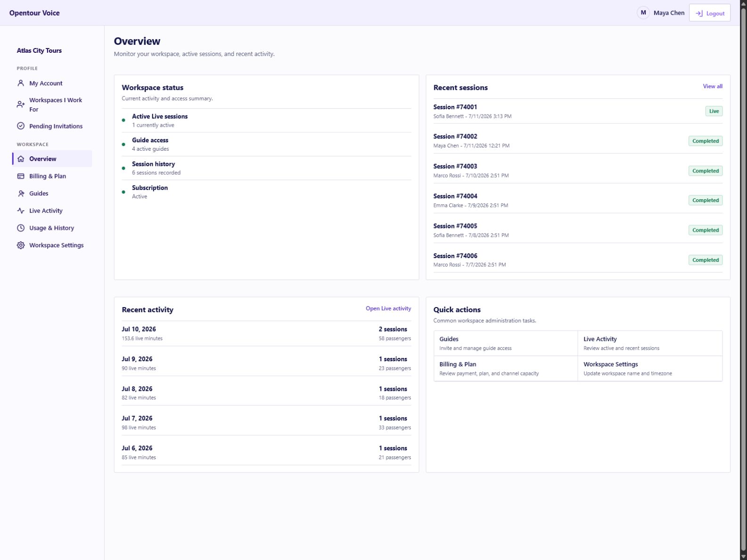
Task: Open the Guides quick action card
Action: point(506,343)
